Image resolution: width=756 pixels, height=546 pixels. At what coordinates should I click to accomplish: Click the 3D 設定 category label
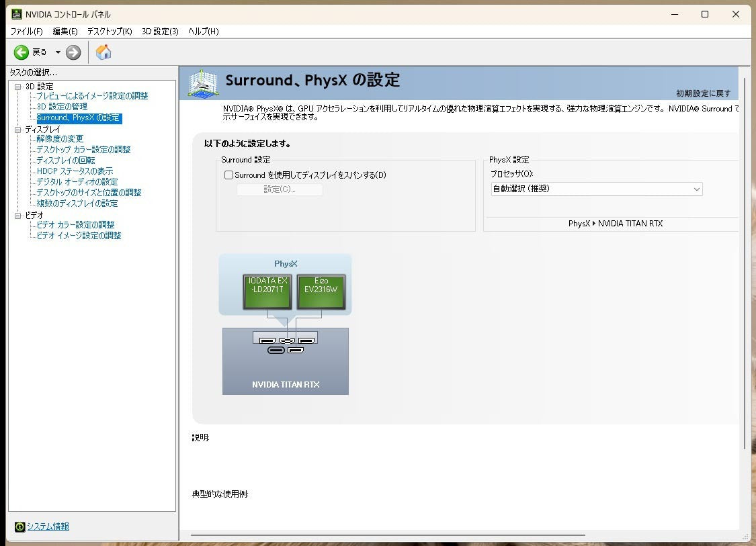(39, 87)
